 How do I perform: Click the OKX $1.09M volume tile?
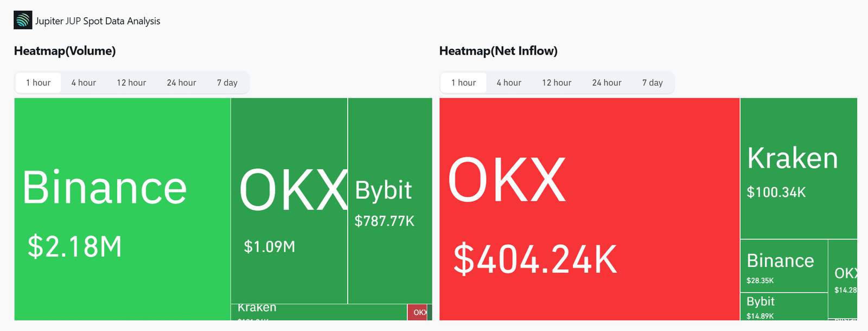(289, 201)
